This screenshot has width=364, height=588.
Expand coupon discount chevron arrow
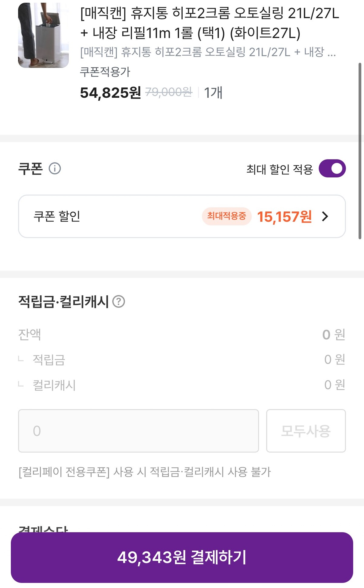[325, 216]
